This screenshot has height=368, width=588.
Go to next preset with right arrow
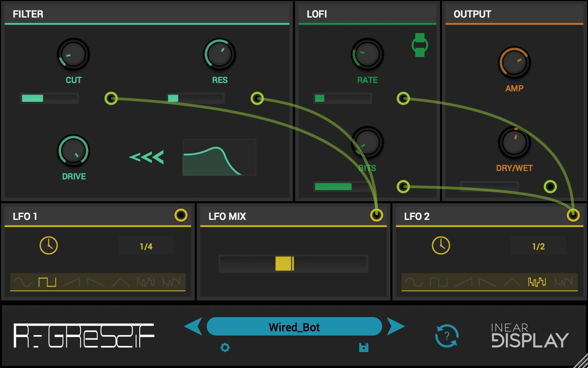tap(395, 326)
